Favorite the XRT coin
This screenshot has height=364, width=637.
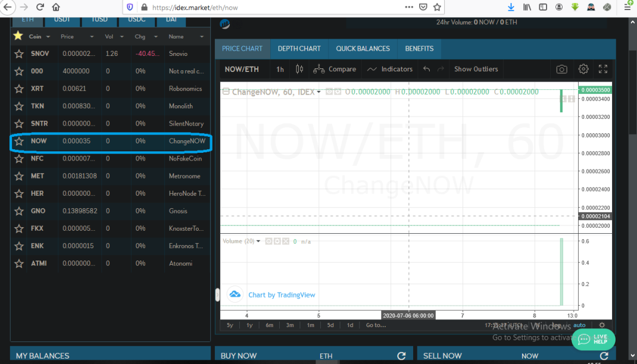pos(18,89)
